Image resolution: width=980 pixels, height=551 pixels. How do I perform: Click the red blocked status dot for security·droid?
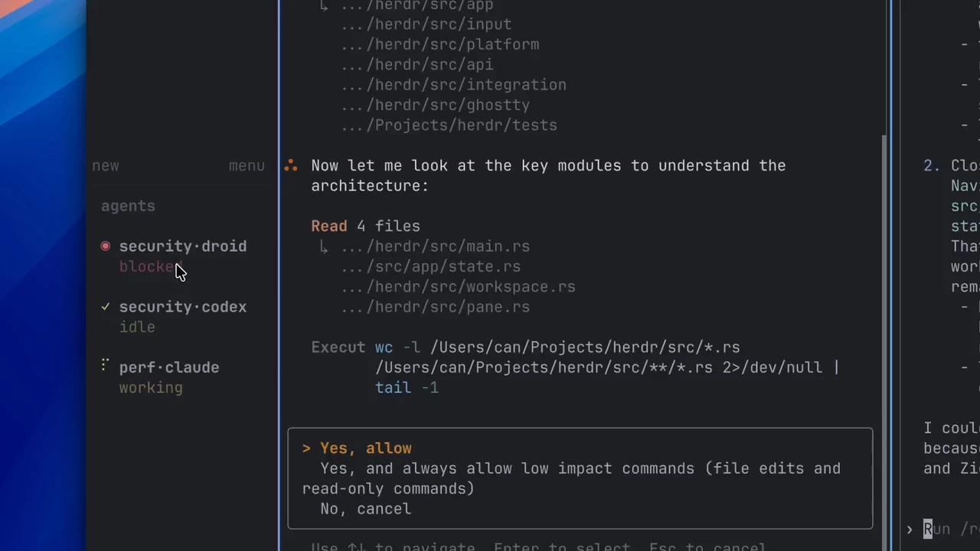106,246
